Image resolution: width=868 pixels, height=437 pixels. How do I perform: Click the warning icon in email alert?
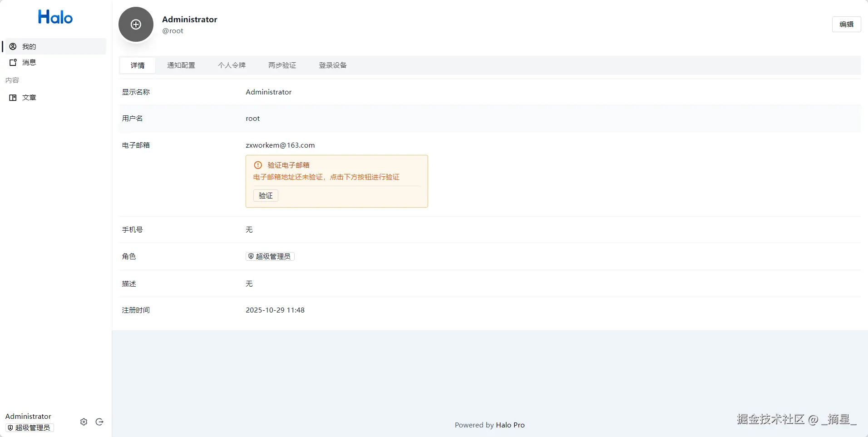point(258,165)
